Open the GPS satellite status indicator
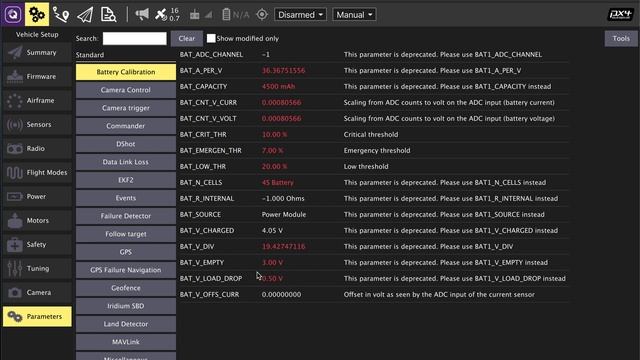This screenshot has width=640, height=360. pyautogui.click(x=167, y=15)
